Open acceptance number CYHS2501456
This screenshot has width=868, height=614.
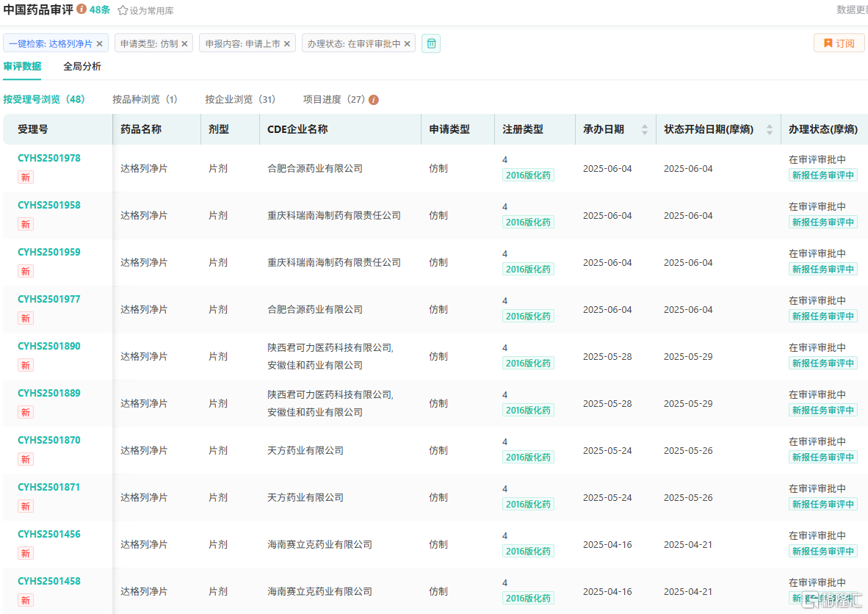(x=49, y=535)
